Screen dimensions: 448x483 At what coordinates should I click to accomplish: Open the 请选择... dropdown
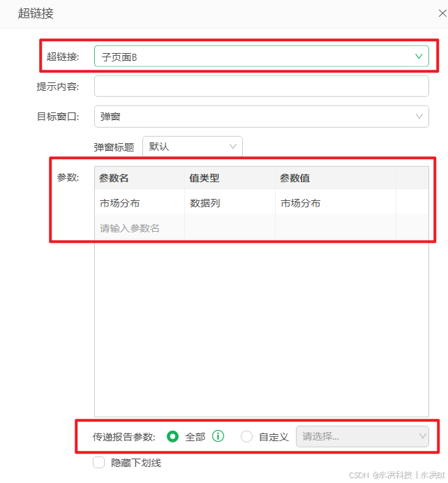[362, 436]
